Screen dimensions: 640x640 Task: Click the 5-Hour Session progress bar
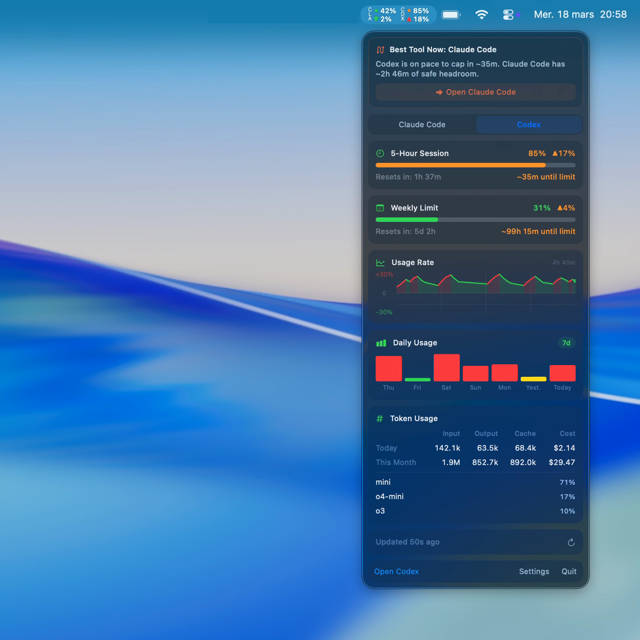(476, 165)
